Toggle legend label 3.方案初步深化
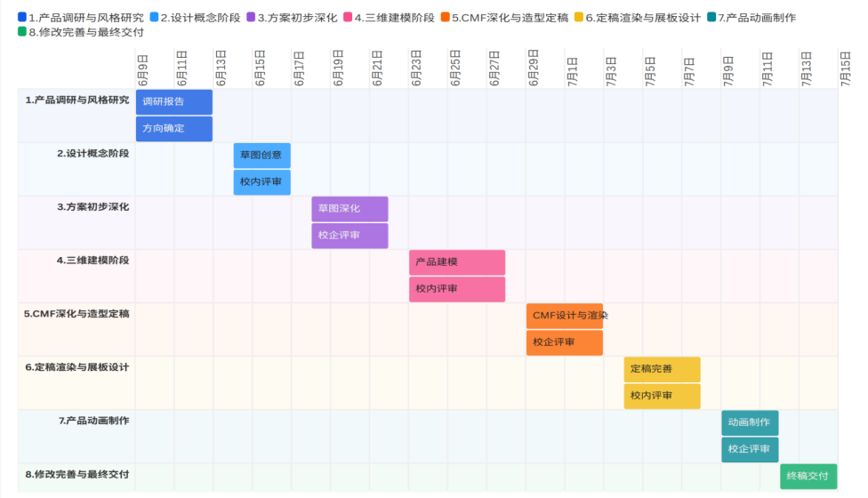This screenshot has width=868, height=498. [297, 18]
